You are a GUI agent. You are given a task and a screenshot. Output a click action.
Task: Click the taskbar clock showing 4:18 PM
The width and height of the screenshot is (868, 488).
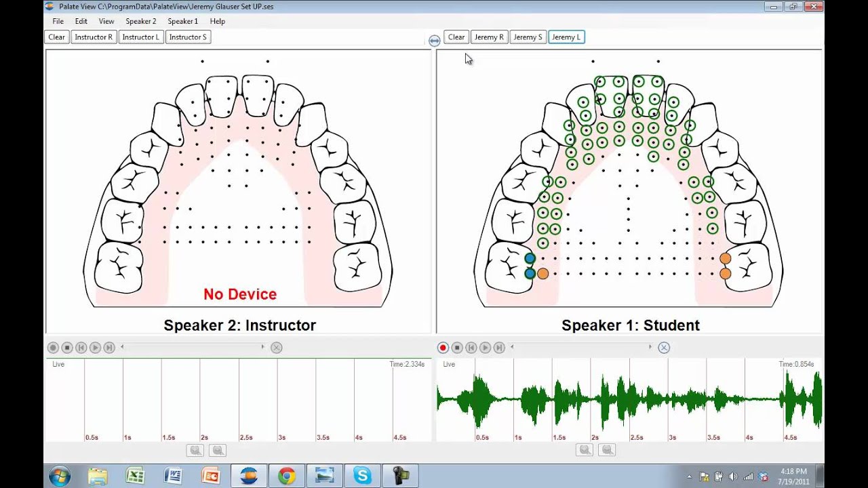(x=793, y=476)
